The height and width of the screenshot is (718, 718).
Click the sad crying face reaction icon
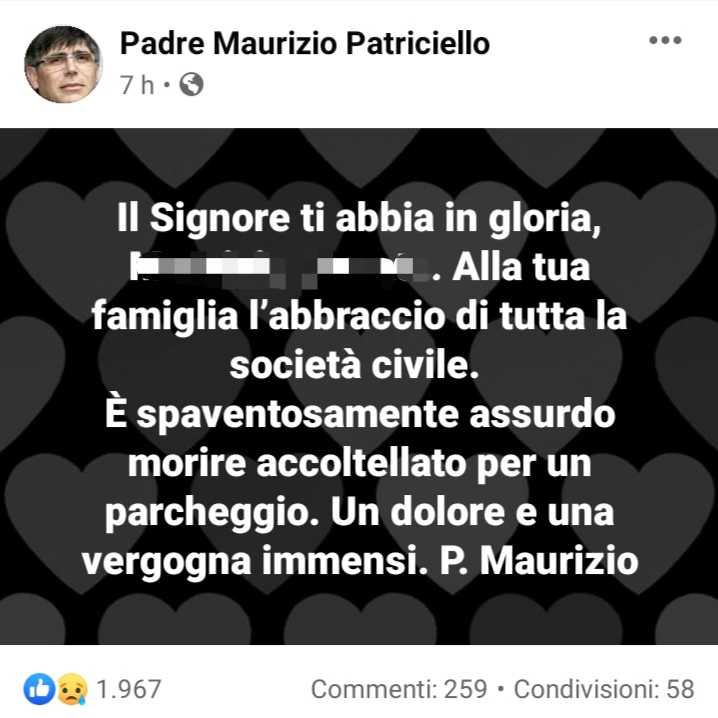[x=72, y=689]
